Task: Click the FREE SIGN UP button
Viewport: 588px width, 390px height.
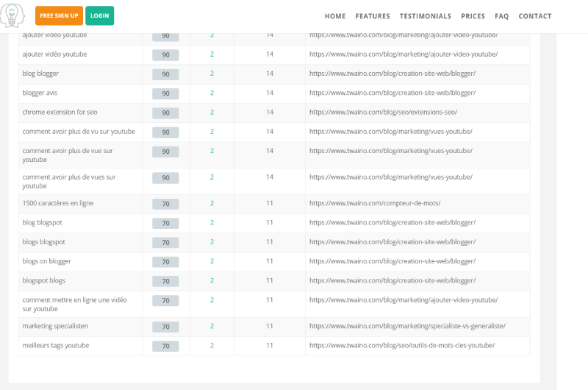Action: click(x=59, y=15)
